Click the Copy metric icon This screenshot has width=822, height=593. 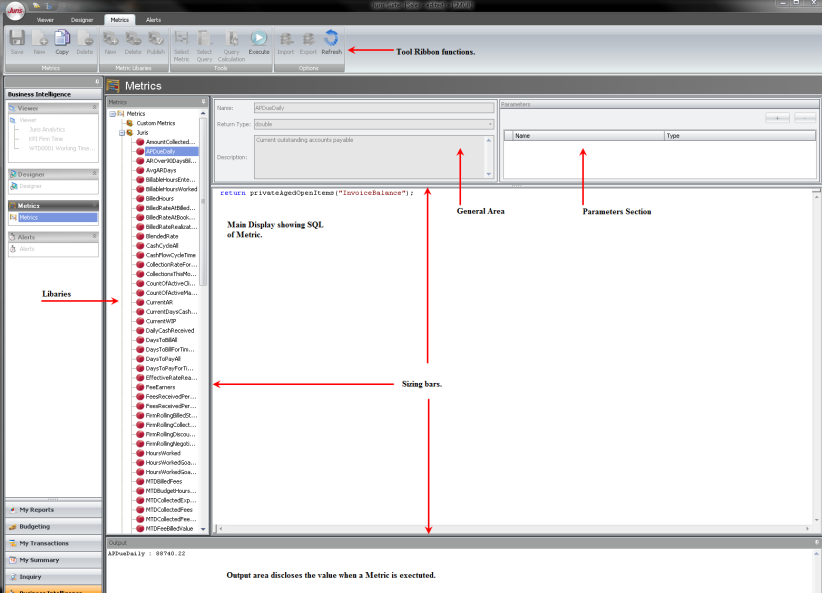62,40
